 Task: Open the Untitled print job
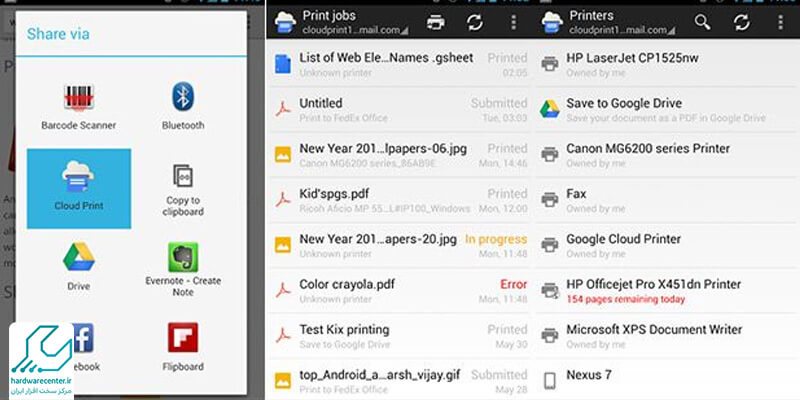pyautogui.click(x=399, y=109)
